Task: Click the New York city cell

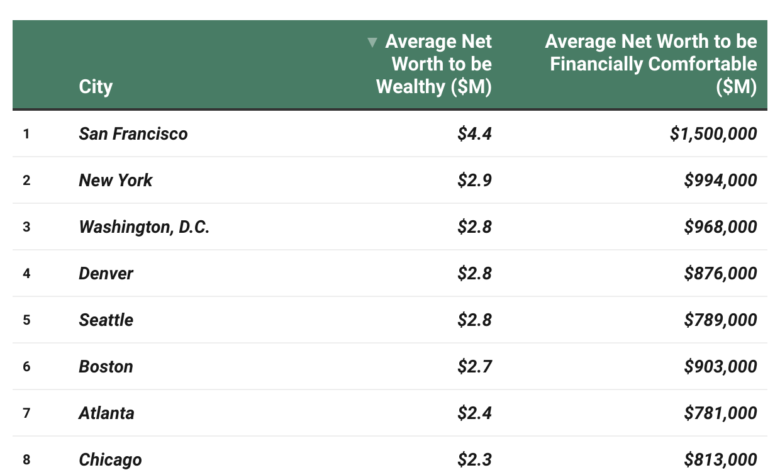Action: point(116,180)
